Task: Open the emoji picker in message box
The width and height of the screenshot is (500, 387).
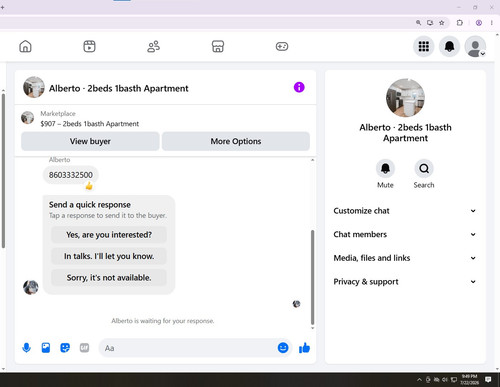Action: tap(283, 348)
